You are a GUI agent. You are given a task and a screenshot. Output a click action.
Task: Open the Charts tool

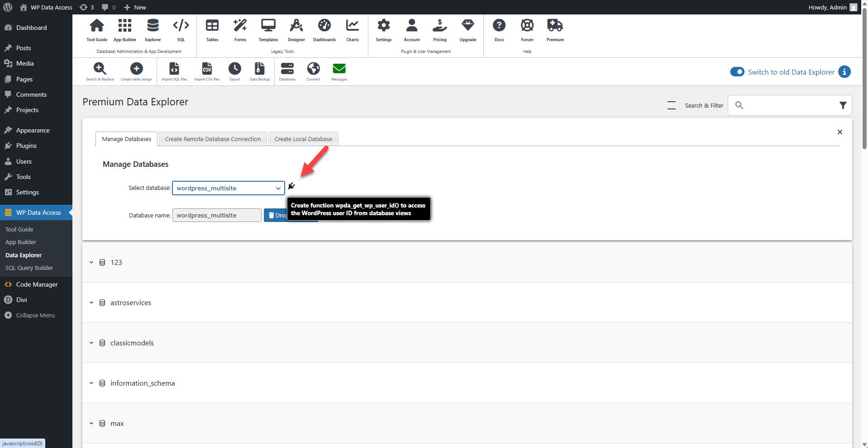352,30
